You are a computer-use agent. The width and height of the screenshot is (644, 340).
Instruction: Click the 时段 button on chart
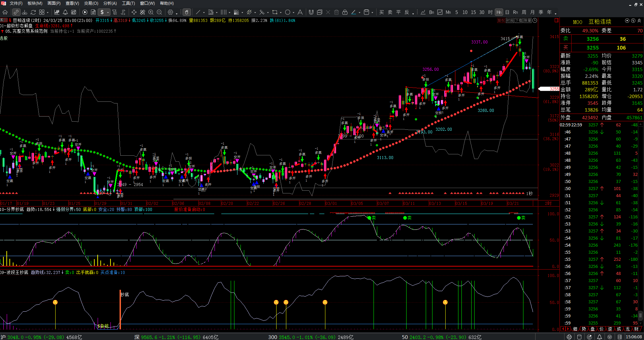[x=510, y=21]
